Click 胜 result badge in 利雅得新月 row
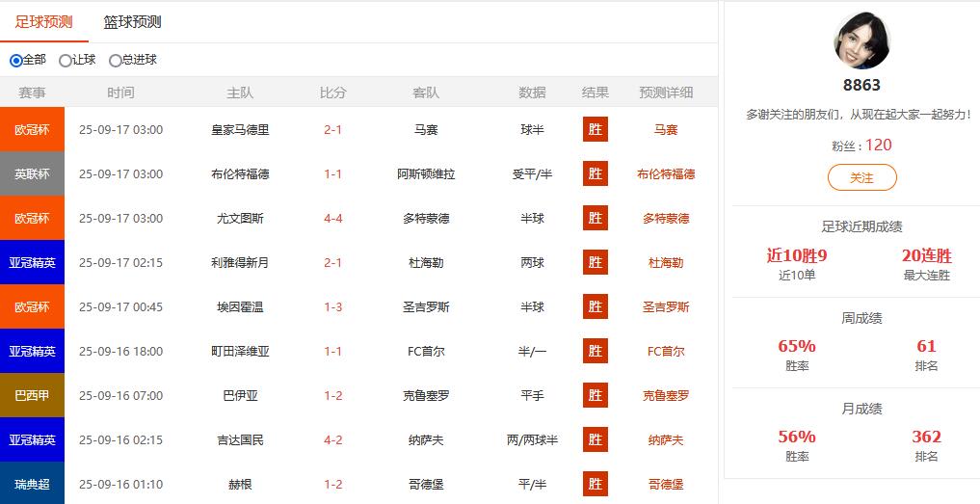Viewport: 980px width, 504px height. click(595, 263)
